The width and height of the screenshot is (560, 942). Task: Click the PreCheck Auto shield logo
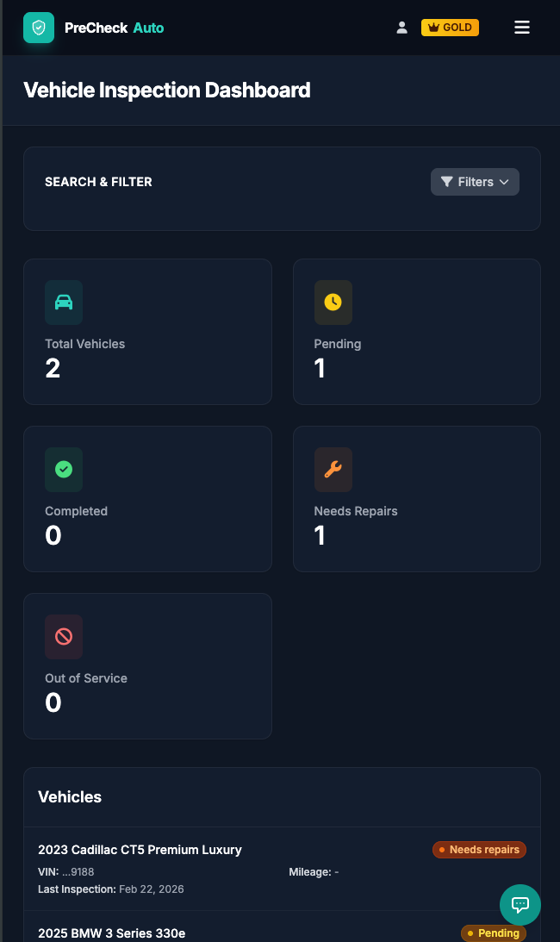pos(39,28)
